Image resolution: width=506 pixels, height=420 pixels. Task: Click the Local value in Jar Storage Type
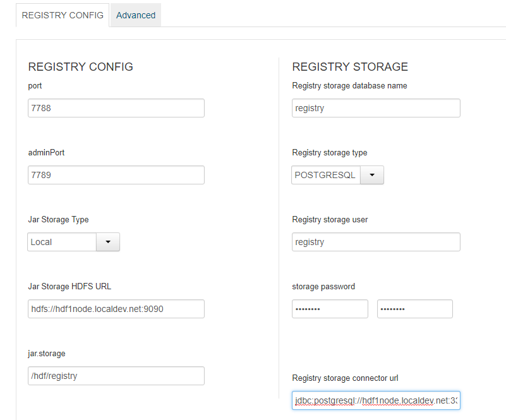pyautogui.click(x=62, y=242)
